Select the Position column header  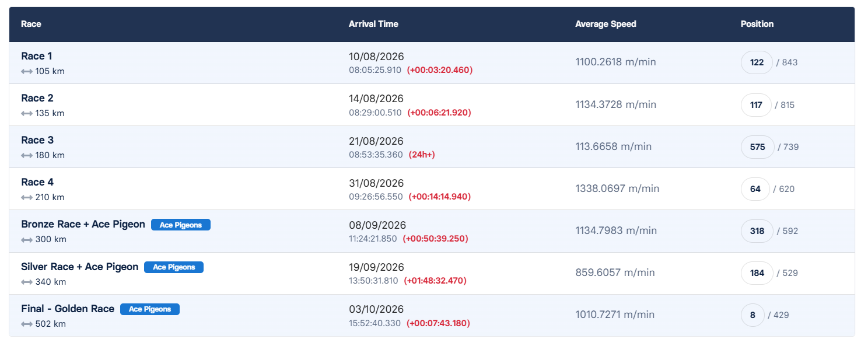coord(757,24)
